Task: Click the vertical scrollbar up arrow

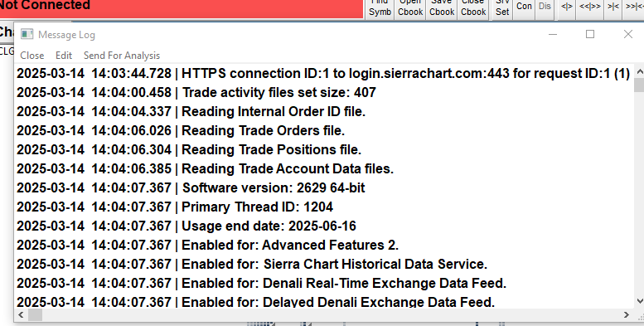Action: 640,71
